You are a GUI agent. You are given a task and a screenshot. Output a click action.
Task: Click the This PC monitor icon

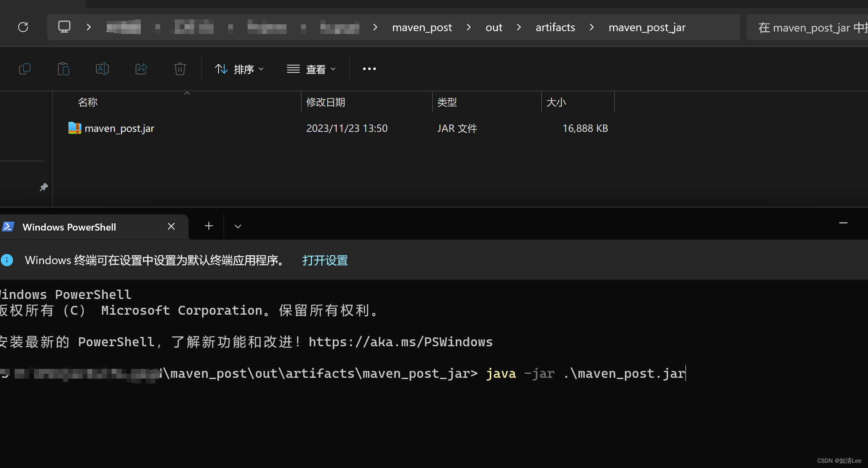pyautogui.click(x=64, y=27)
